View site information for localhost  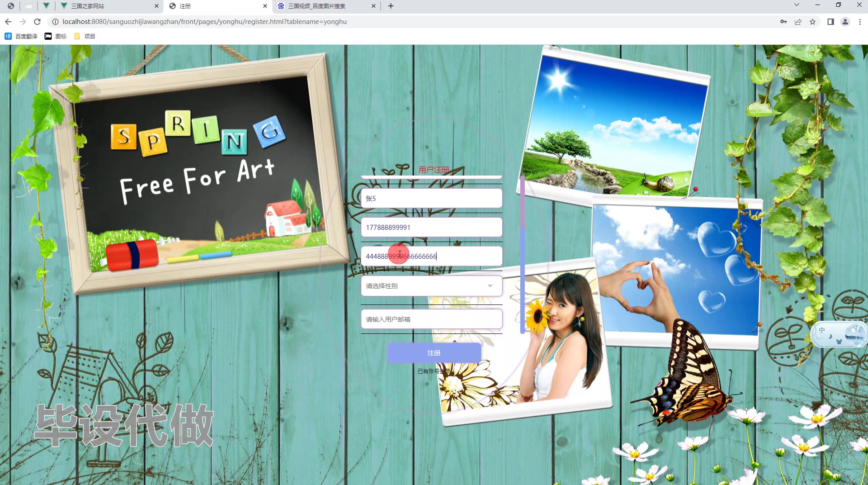click(x=55, y=22)
